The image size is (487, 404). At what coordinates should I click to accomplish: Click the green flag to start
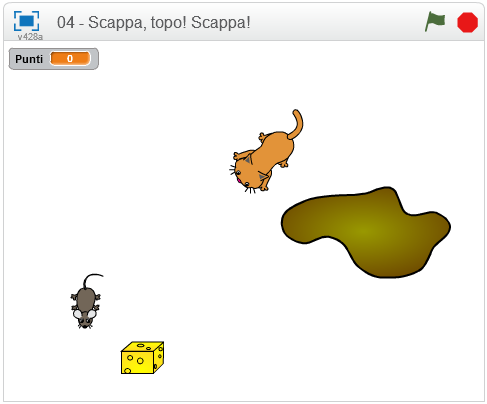coord(435,22)
